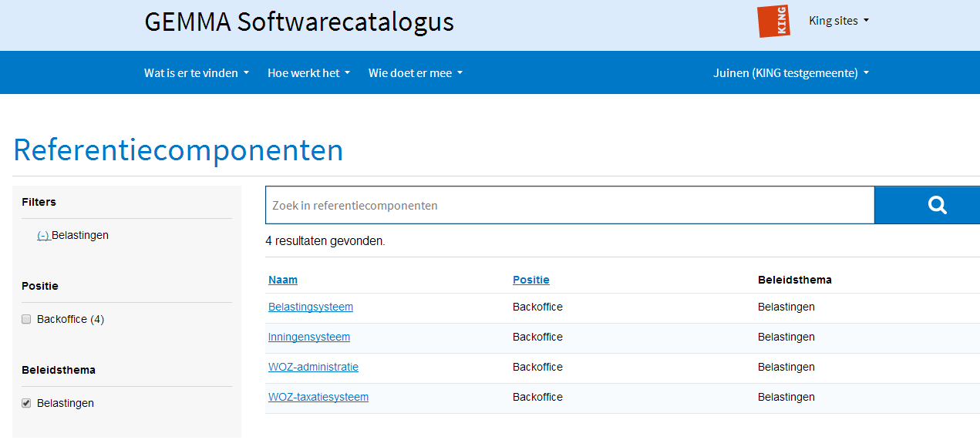Expand the 'Hoe werkt het' menu
This screenshot has width=980, height=440.
tap(308, 73)
